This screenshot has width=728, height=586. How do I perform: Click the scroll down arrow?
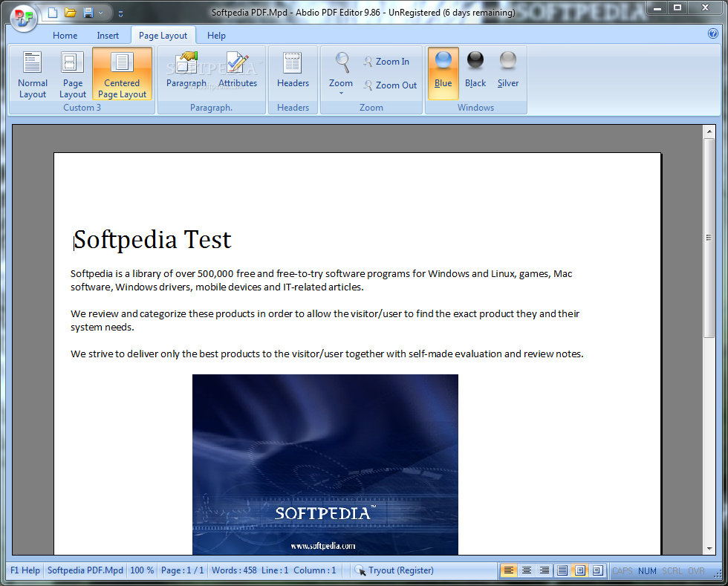(x=709, y=548)
